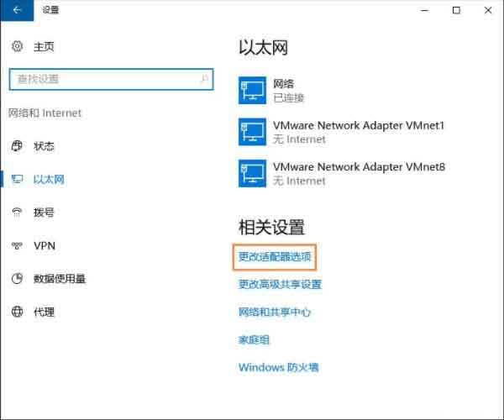Select the 以太网 sidebar item
The height and width of the screenshot is (420, 504).
[x=49, y=179]
